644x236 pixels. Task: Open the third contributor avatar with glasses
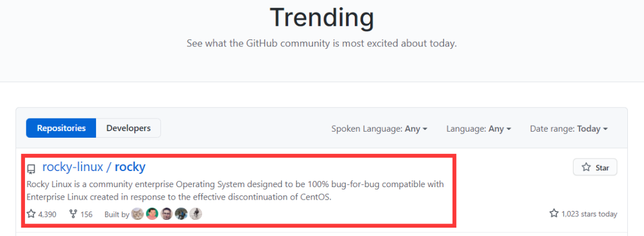166,214
